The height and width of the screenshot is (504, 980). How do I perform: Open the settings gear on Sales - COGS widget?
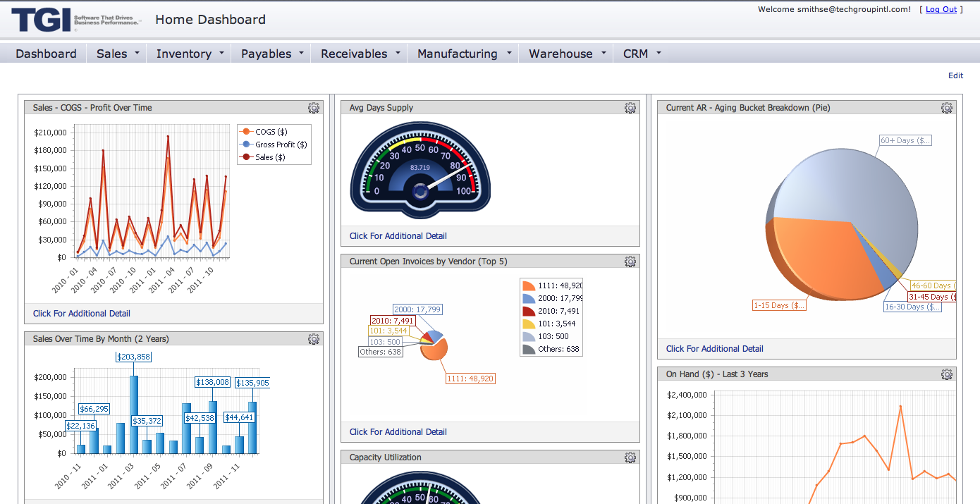[314, 108]
